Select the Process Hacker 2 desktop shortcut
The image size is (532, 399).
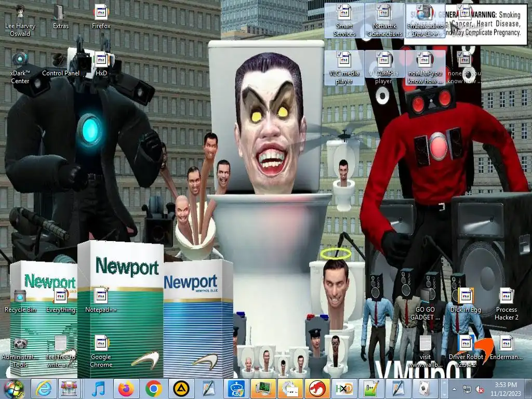(x=506, y=304)
